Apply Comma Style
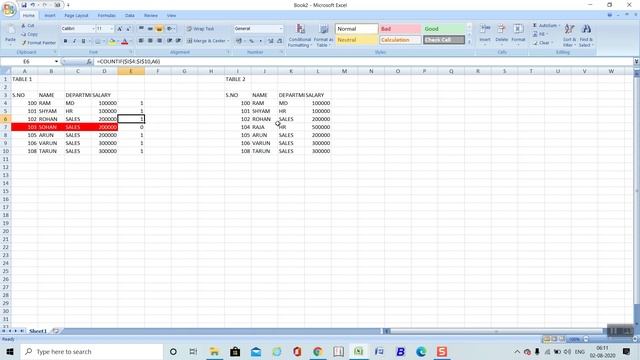The image size is (640, 360). point(261,41)
